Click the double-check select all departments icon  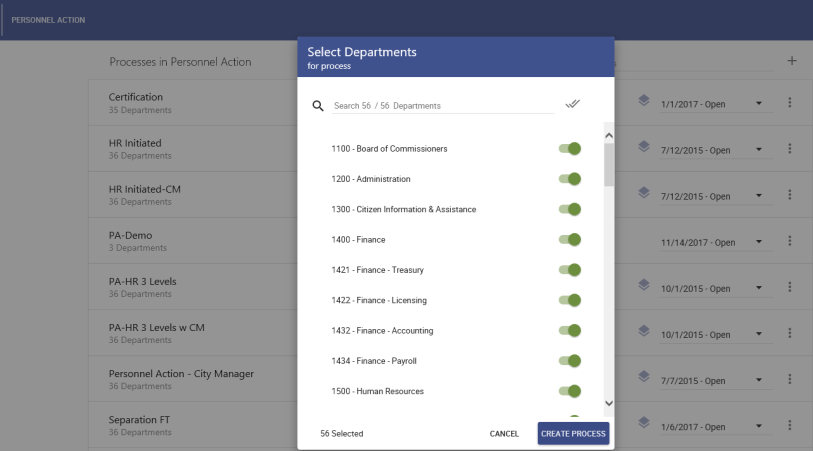point(572,104)
